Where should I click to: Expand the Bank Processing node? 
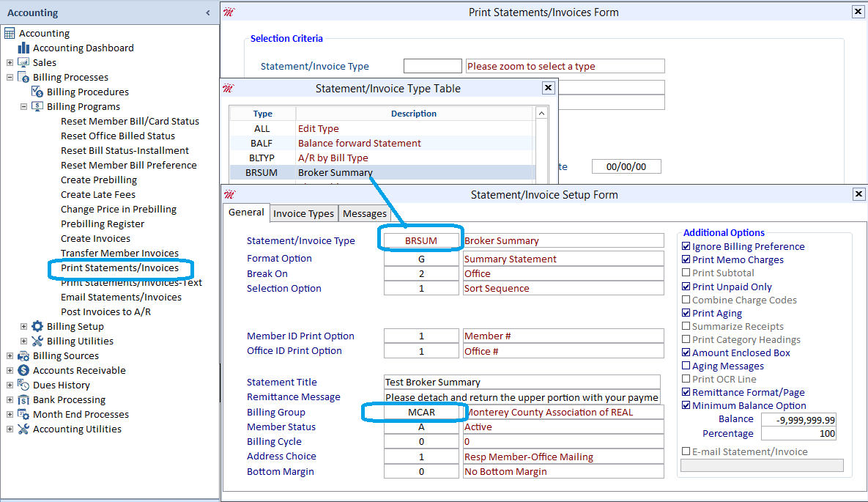10,399
